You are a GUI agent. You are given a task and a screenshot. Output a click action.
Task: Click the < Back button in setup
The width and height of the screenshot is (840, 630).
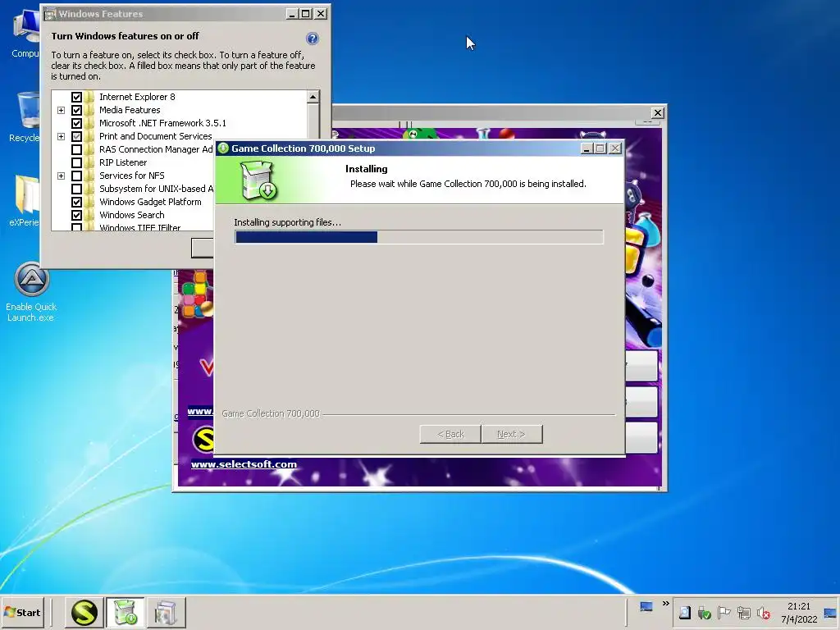(450, 434)
